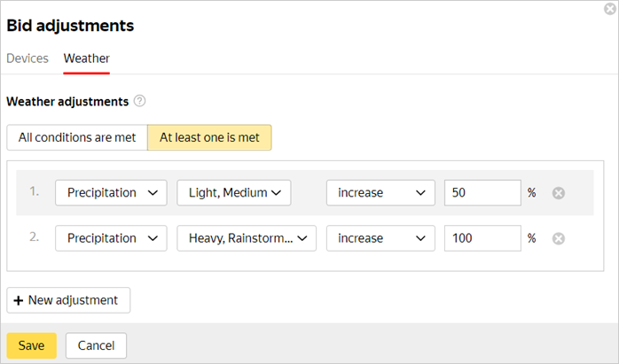Remove the first weather adjustment row
The width and height of the screenshot is (619, 364).
tap(559, 193)
